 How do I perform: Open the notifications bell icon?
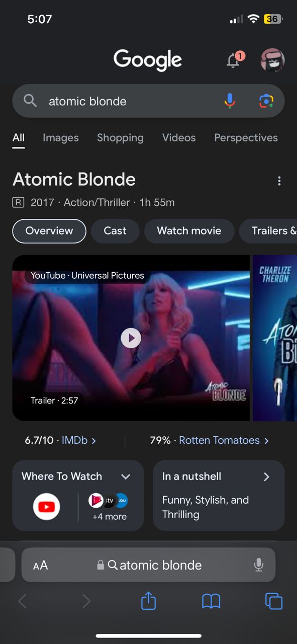(234, 60)
